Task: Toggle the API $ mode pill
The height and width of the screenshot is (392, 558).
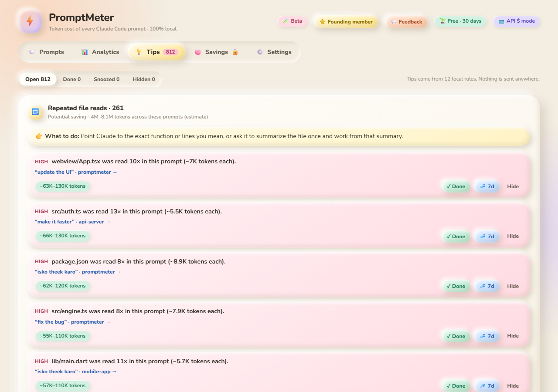Action: tap(517, 21)
